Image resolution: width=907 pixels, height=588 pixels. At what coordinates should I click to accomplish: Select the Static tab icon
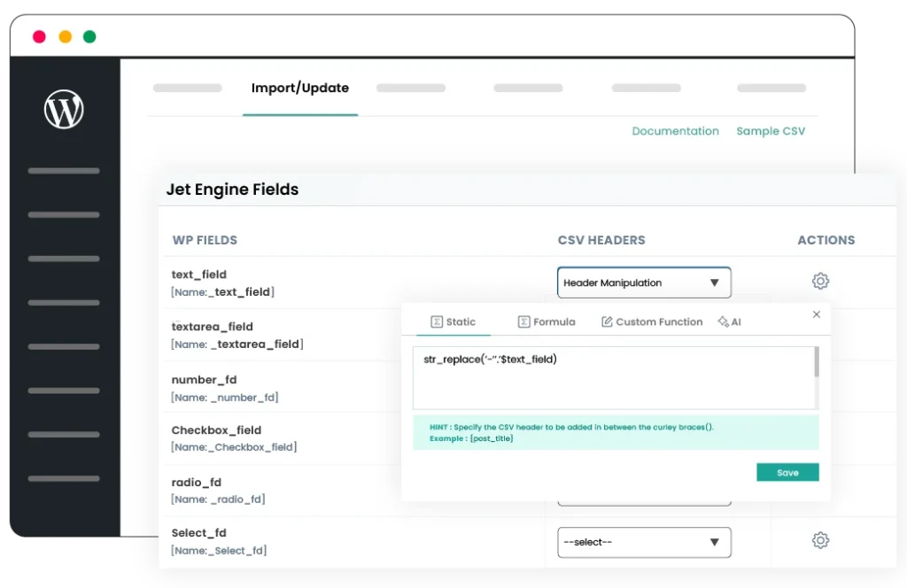pyautogui.click(x=438, y=321)
